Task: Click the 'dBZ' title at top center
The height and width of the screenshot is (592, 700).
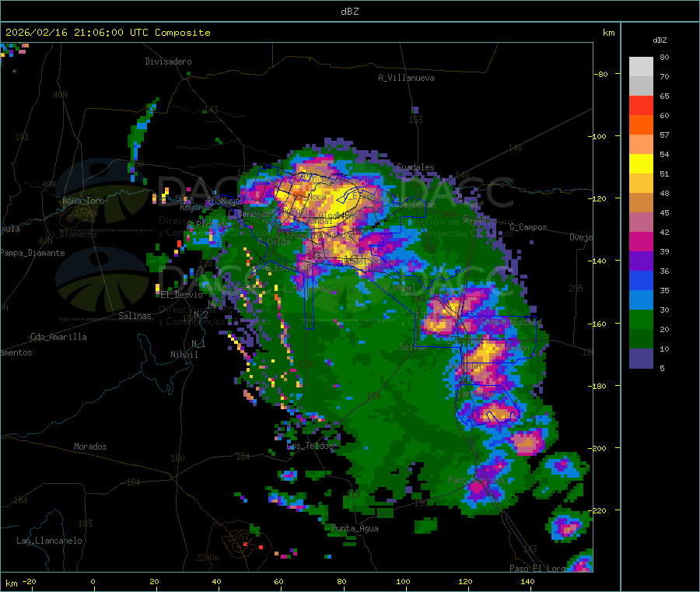Action: point(349,11)
